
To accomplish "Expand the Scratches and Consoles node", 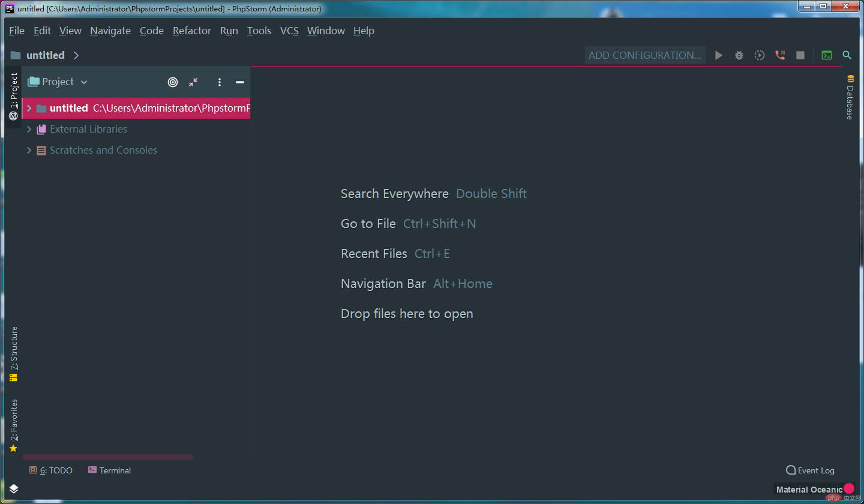I will (29, 150).
